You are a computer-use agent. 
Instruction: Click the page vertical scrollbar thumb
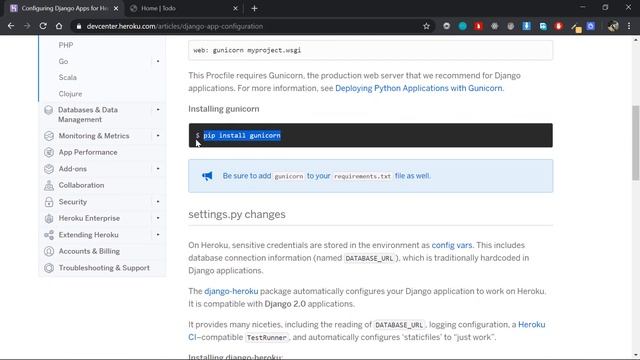pyautogui.click(x=636, y=142)
